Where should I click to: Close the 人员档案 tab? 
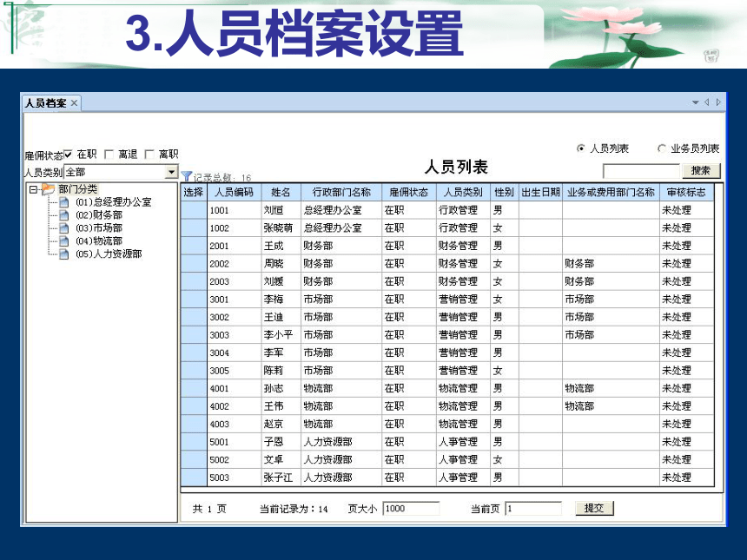(75, 102)
